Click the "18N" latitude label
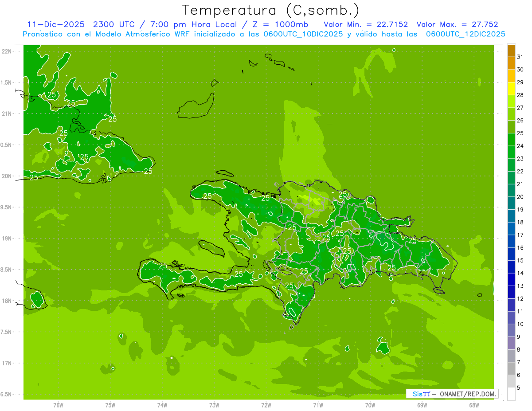This screenshot has height=411, width=532. [7, 301]
